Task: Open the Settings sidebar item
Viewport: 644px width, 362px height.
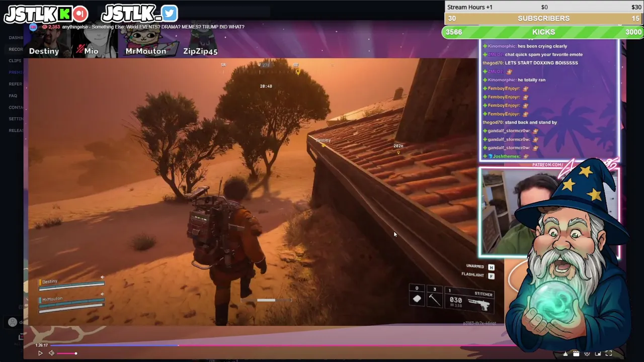Action: pos(16,119)
